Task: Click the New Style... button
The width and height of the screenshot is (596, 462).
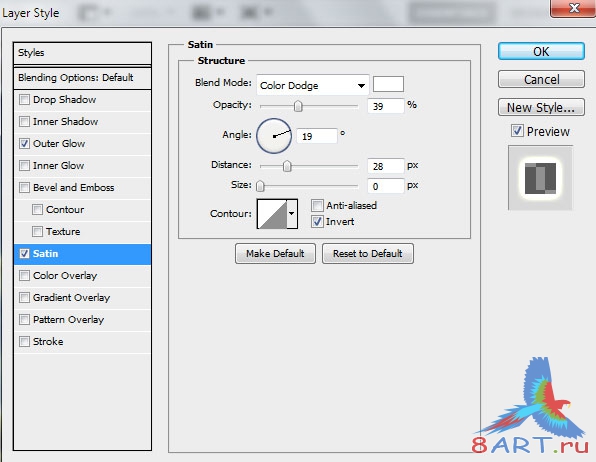Action: [541, 108]
